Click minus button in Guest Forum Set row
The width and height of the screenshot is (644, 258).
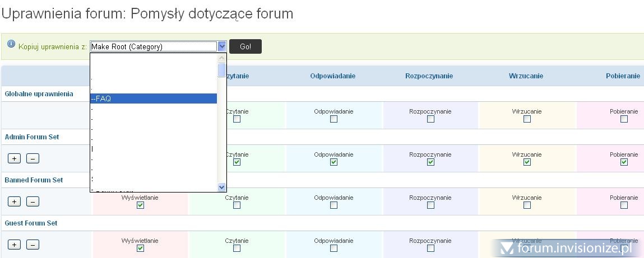tap(33, 245)
